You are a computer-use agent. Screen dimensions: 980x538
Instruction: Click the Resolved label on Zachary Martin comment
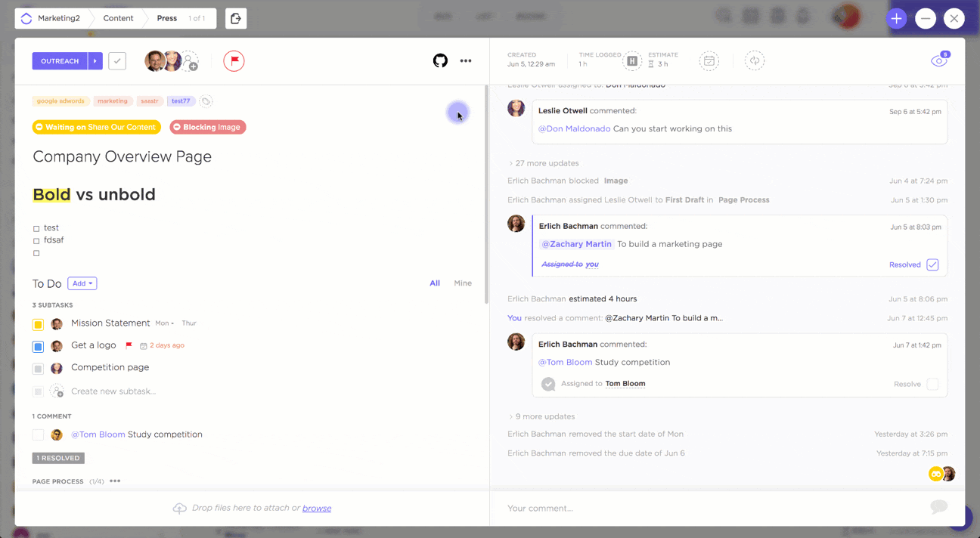coord(905,264)
